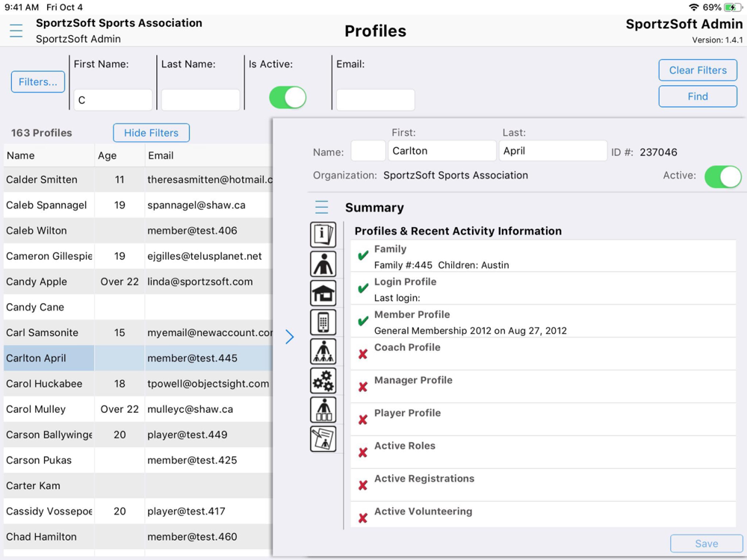Click the Last Name filter field

tap(200, 100)
